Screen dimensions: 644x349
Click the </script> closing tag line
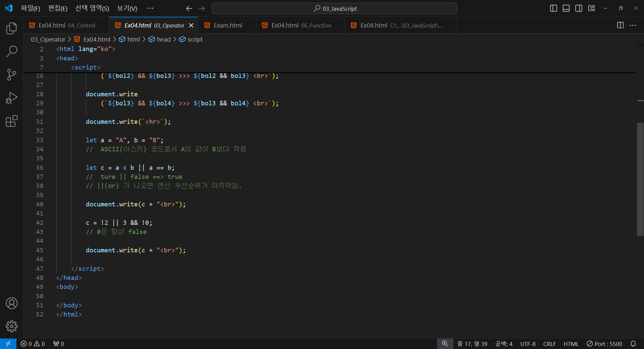pyautogui.click(x=88, y=268)
